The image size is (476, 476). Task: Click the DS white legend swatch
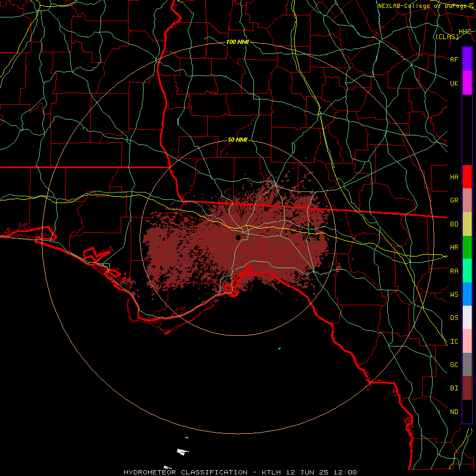467,317
